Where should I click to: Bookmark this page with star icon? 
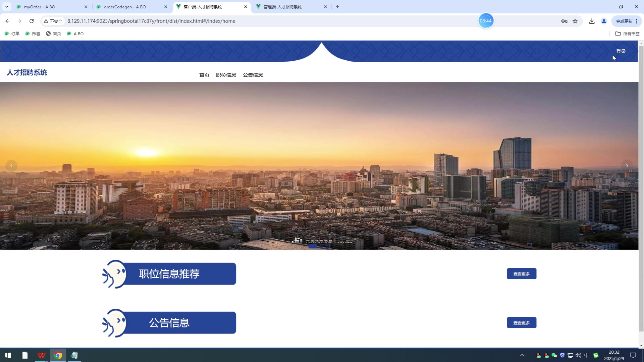(x=575, y=21)
